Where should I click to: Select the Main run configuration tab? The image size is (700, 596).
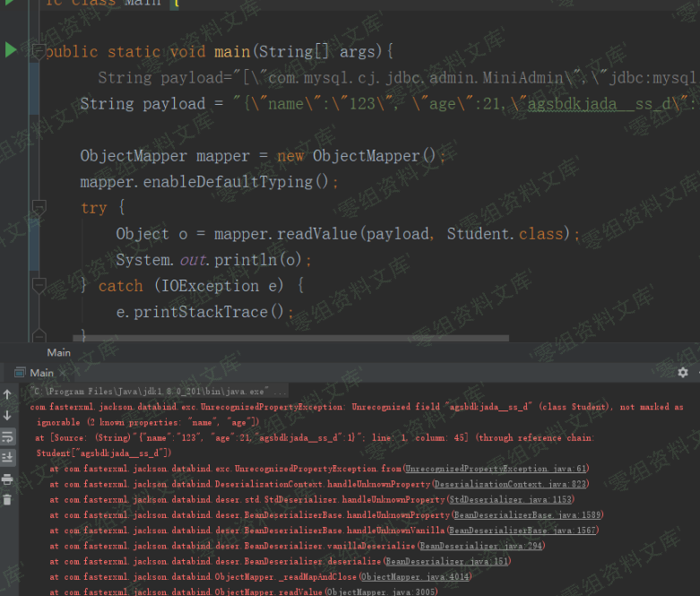[x=40, y=372]
